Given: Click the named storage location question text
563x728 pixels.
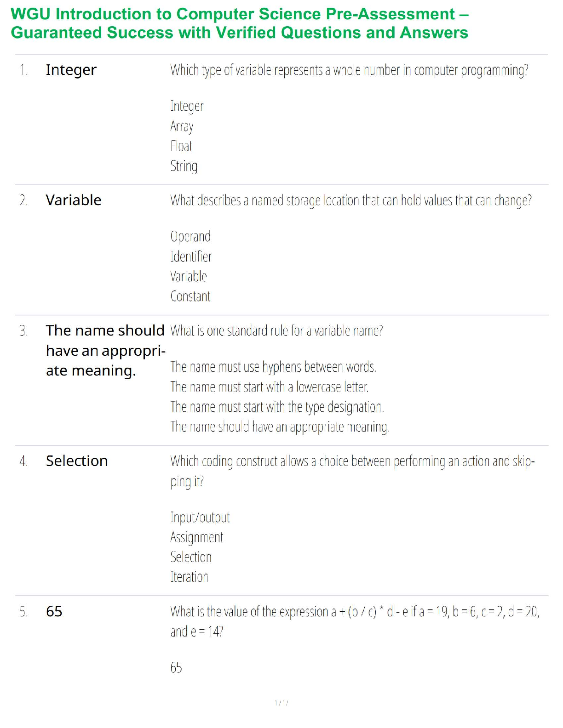Looking at the screenshot, I should (350, 201).
